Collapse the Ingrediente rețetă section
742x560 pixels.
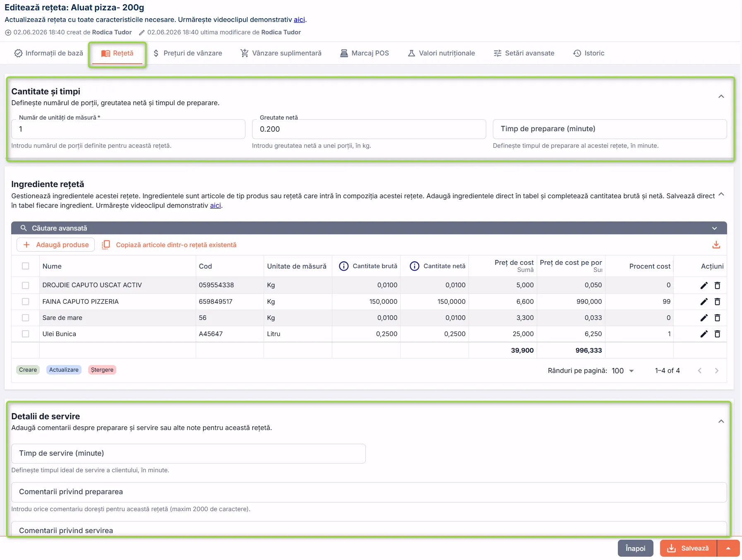click(x=721, y=194)
